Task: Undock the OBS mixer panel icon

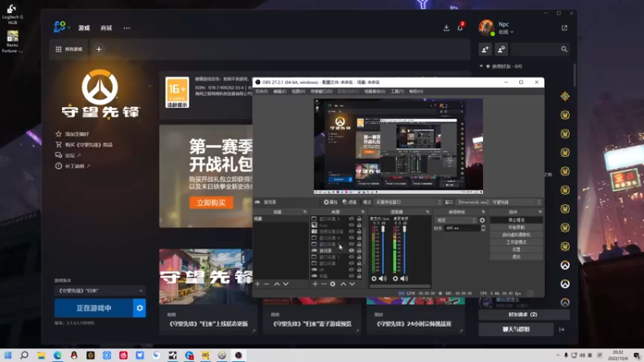Action: pyautogui.click(x=427, y=212)
